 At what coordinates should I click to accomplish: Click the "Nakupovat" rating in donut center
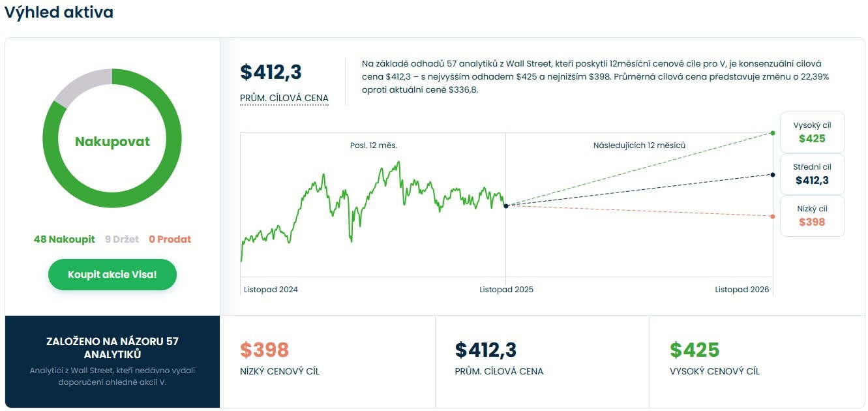(112, 142)
